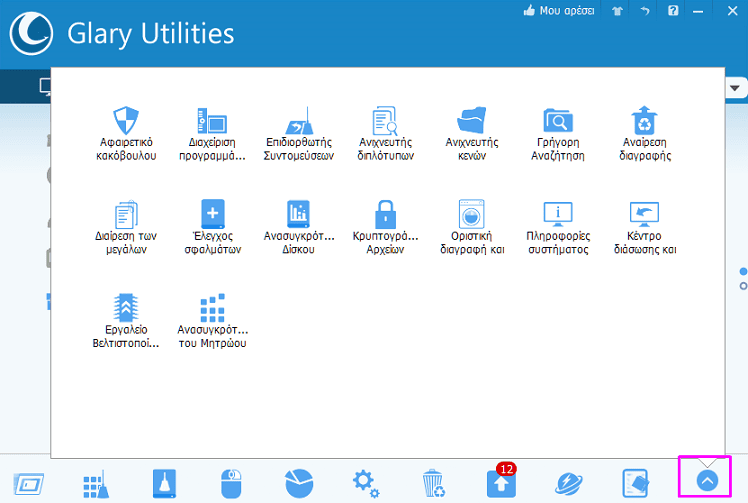Viewport: 748px width, 503px height.
Task: Close the Glary Utilities window
Action: [x=733, y=10]
